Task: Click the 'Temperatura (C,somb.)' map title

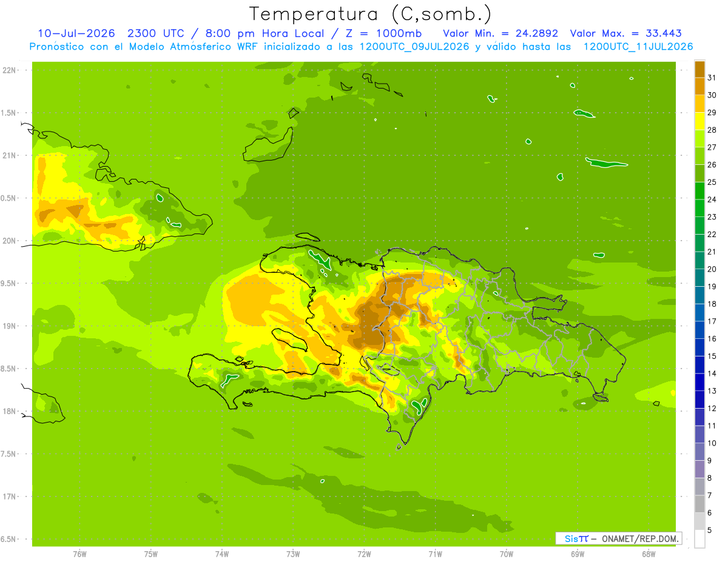Action: [371, 14]
